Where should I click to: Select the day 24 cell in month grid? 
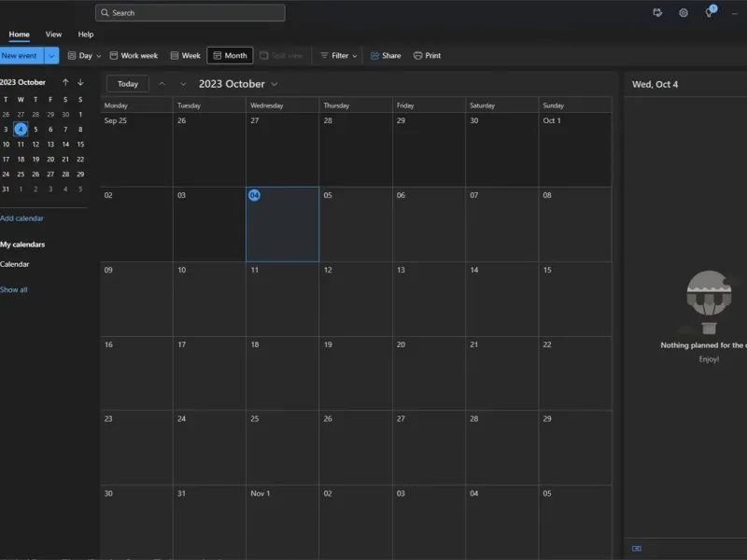tap(209, 448)
